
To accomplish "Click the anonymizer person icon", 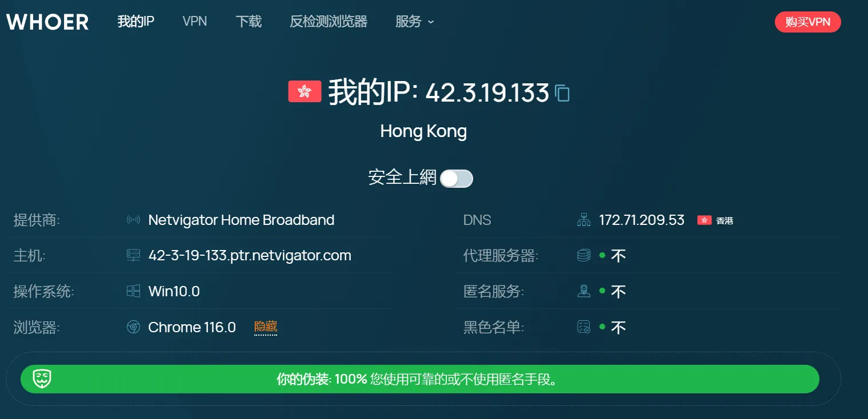I will [583, 291].
